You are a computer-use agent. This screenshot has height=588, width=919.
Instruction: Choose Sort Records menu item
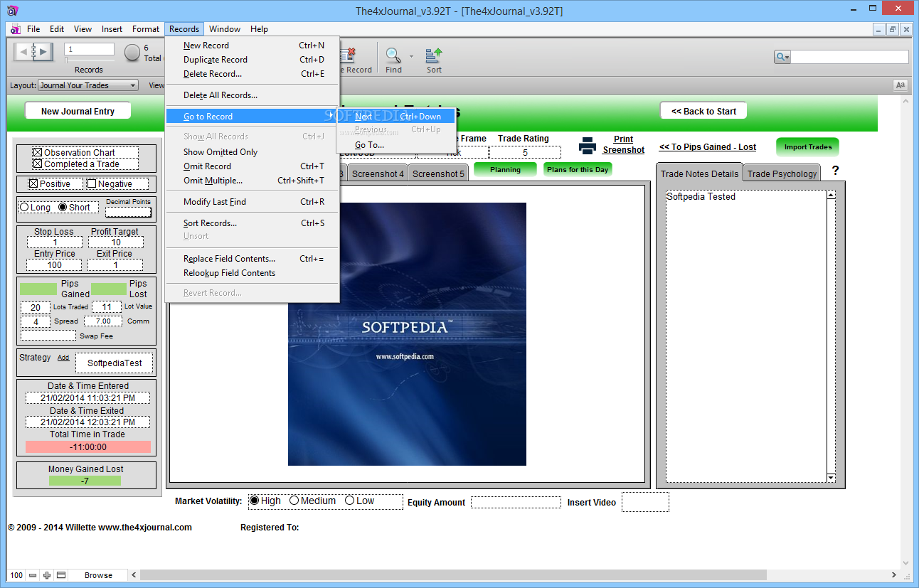click(252, 223)
